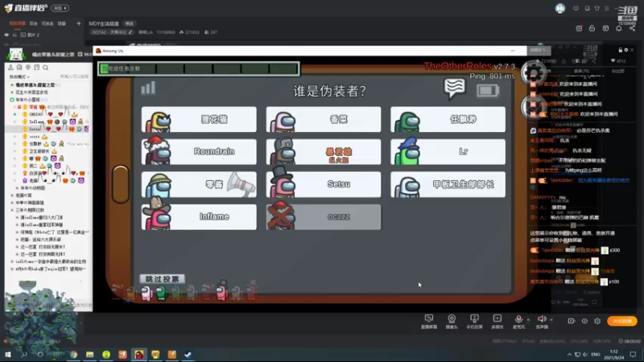Screen dimensions: 644x362
Task: Click the user profile icon in channel panel
Action: [x=10, y=68]
